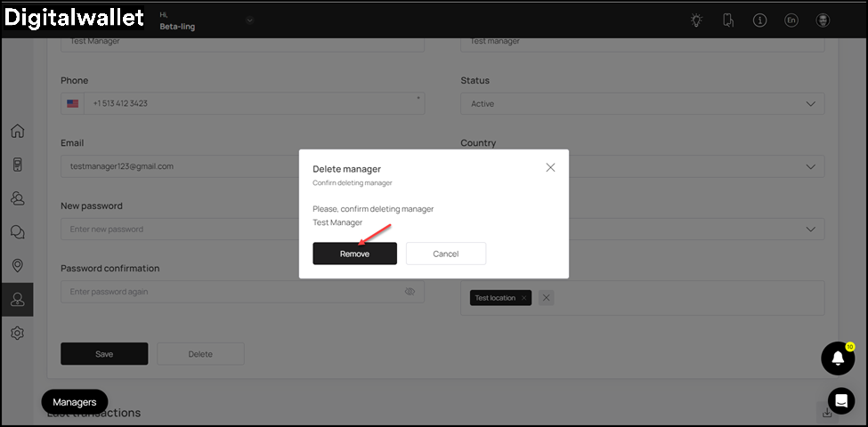
Task: Change language via the En icon
Action: coord(791,20)
